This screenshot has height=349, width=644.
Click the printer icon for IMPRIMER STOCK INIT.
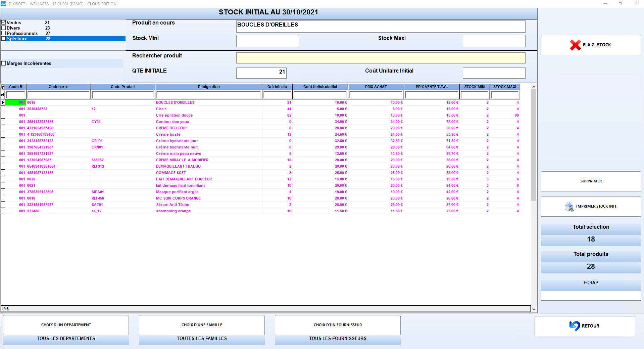pos(569,206)
